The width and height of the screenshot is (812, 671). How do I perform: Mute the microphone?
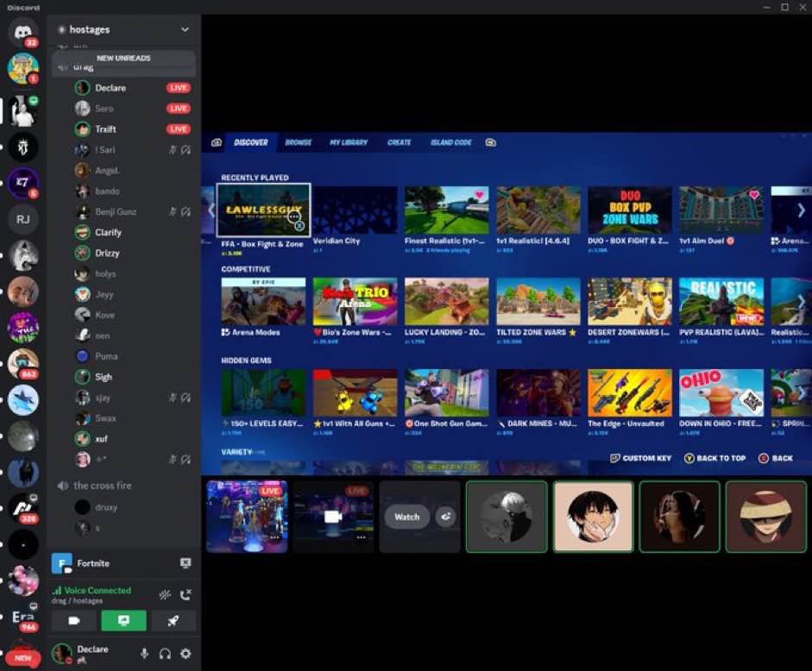(144, 654)
